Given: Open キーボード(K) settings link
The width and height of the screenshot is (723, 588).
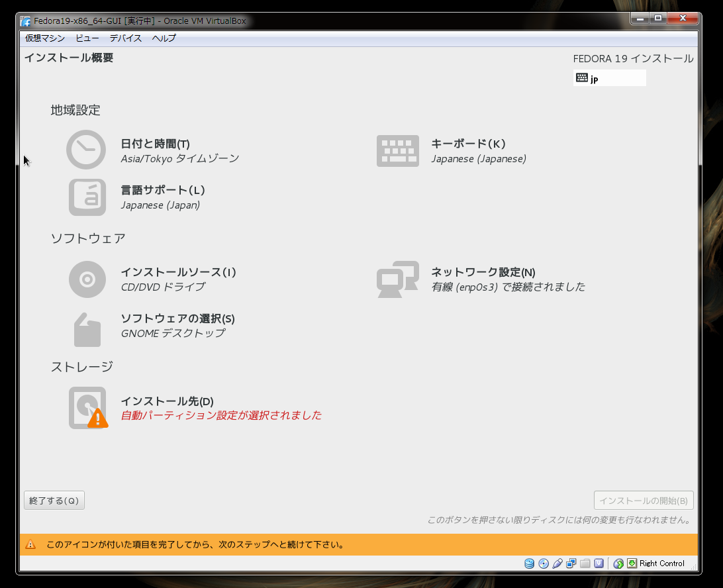Looking at the screenshot, I should pyautogui.click(x=468, y=144).
